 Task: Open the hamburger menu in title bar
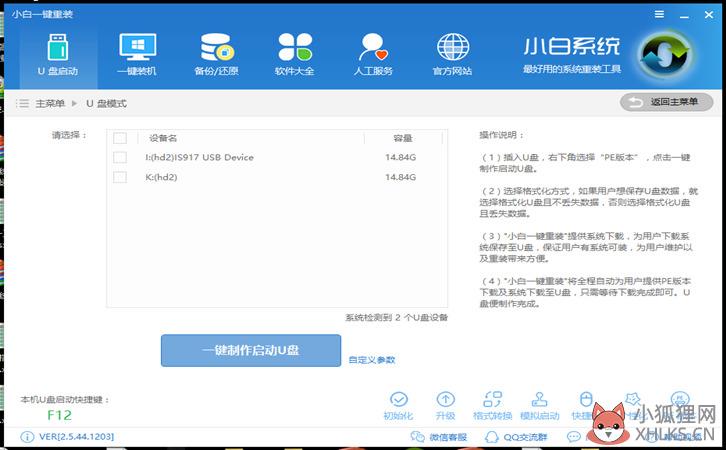tap(659, 15)
